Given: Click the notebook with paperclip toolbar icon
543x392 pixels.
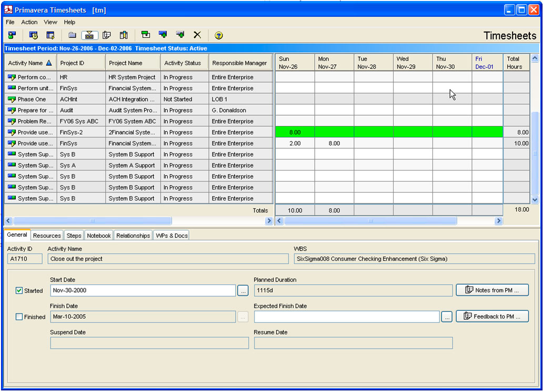Looking at the screenshot, I should 107,35.
